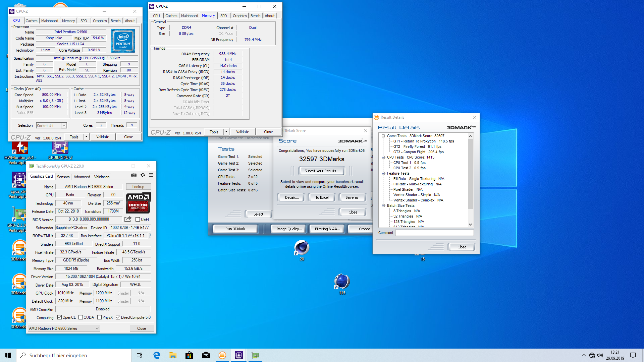644x362 pixels.
Task: Click the network globe icon in system tray
Action: [592, 355]
